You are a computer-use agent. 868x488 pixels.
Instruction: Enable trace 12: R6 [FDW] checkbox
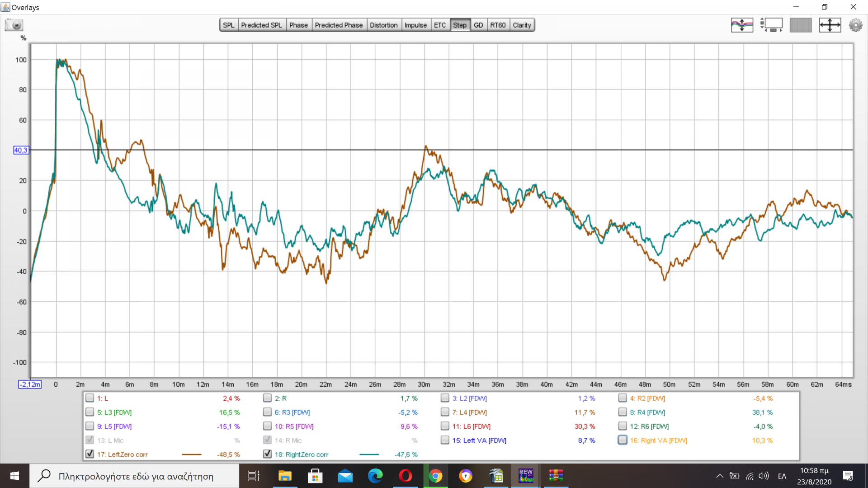click(x=623, y=426)
